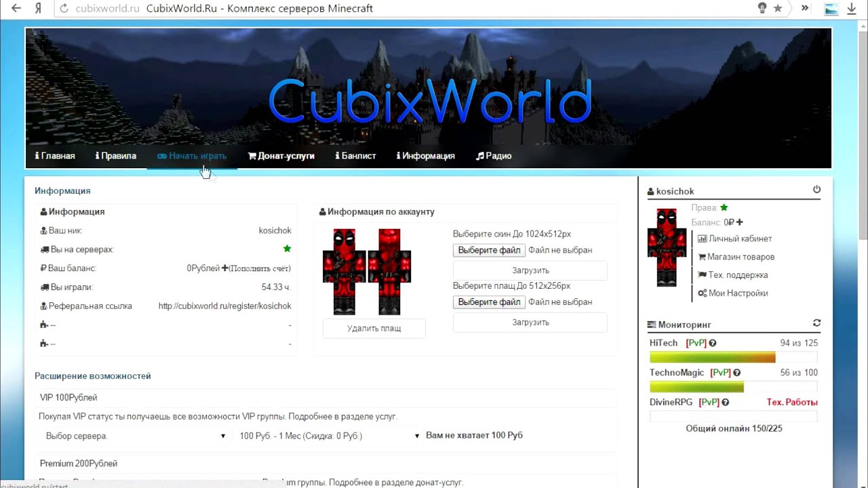This screenshot has height=488, width=868.
Task: Click the 54.33 ч. played time value
Action: click(x=276, y=287)
